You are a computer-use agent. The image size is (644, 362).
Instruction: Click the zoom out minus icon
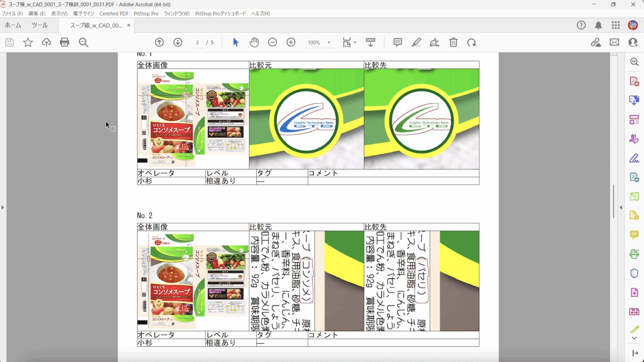[x=272, y=42]
